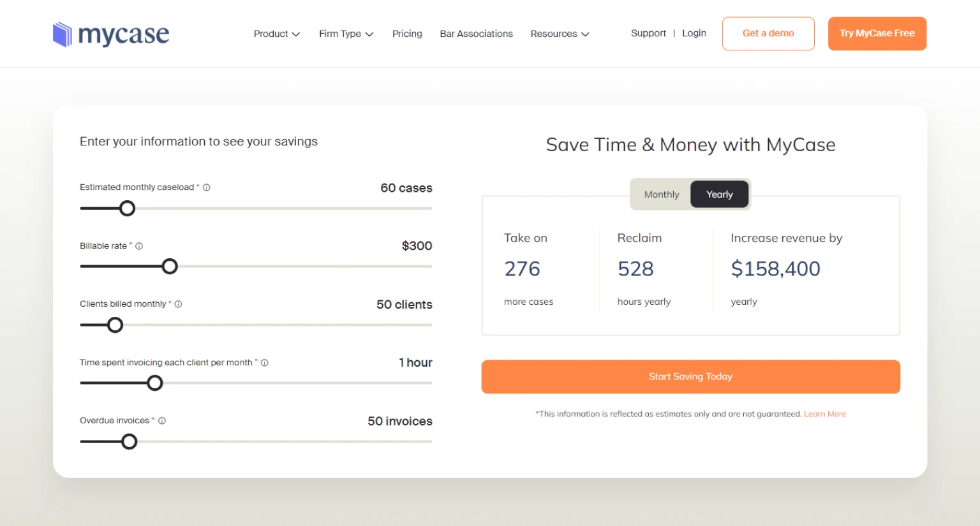Click the info icon for Time spent invoicing
The image size is (980, 526).
(265, 362)
